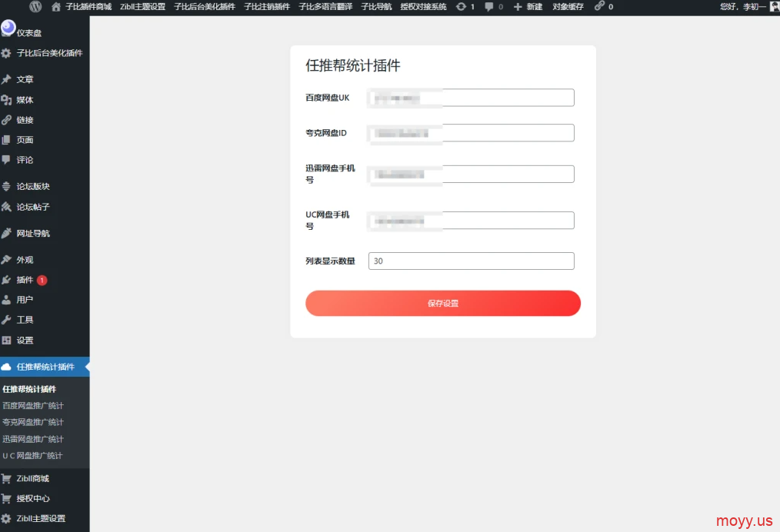This screenshot has width=780, height=532.
Task: Click the user icon beside 用户
Action: [6, 300]
